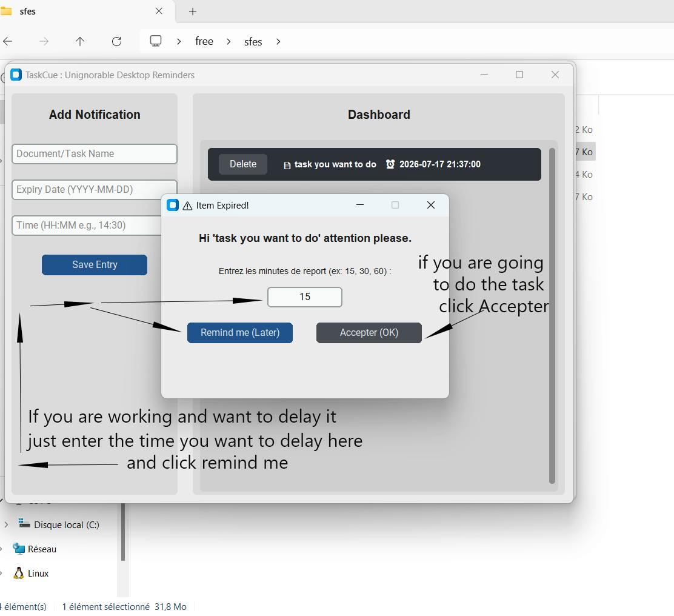The height and width of the screenshot is (616, 674).
Task: Click the Disque local drive icon
Action: pos(24,524)
